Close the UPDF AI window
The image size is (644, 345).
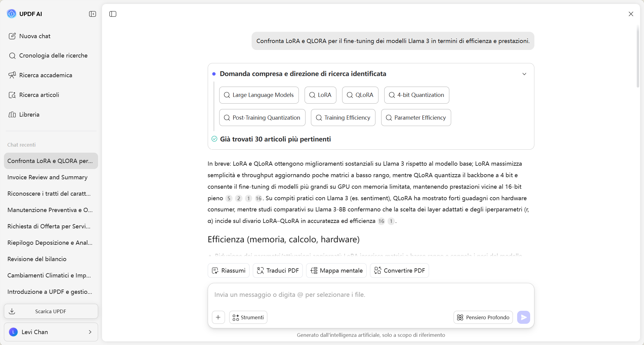pyautogui.click(x=631, y=14)
